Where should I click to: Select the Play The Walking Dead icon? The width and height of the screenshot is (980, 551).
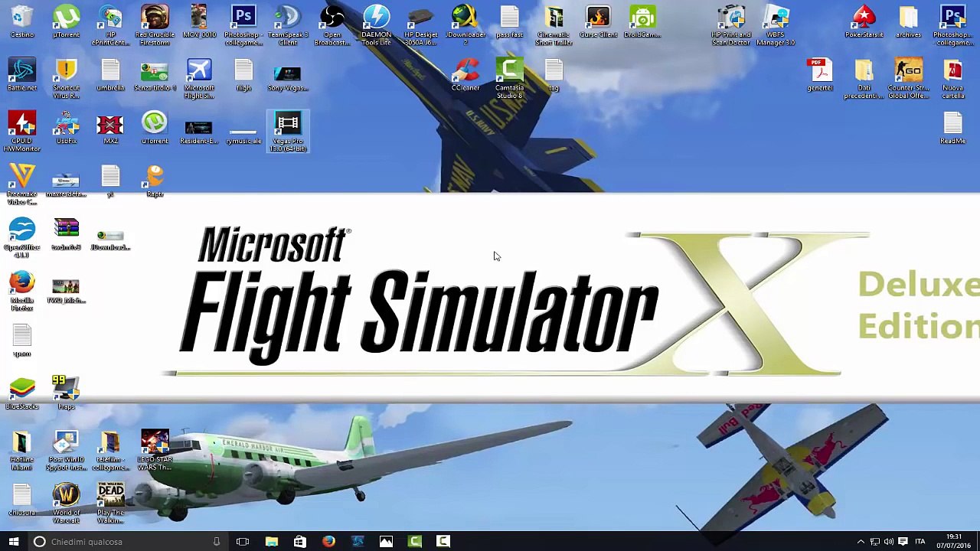pyautogui.click(x=110, y=504)
